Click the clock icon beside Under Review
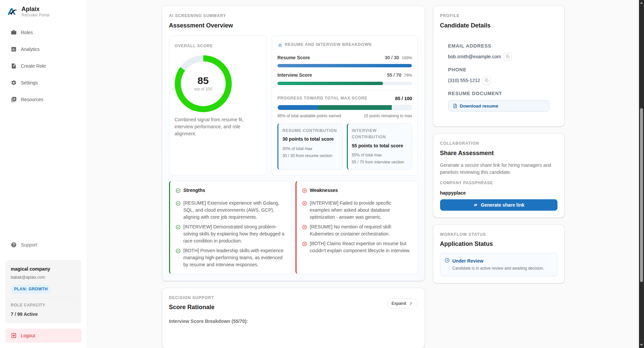The height and width of the screenshot is (348, 644). click(x=447, y=260)
